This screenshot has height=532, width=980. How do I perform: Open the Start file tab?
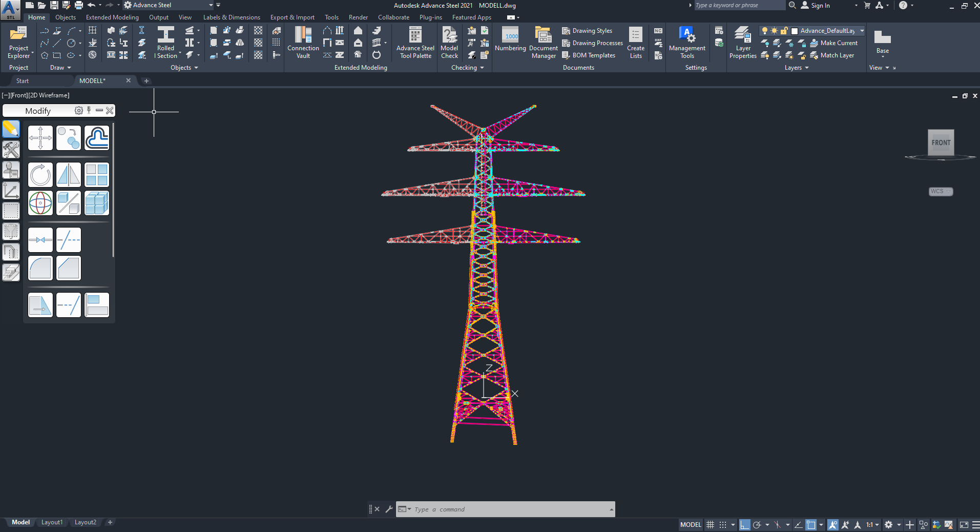click(23, 80)
